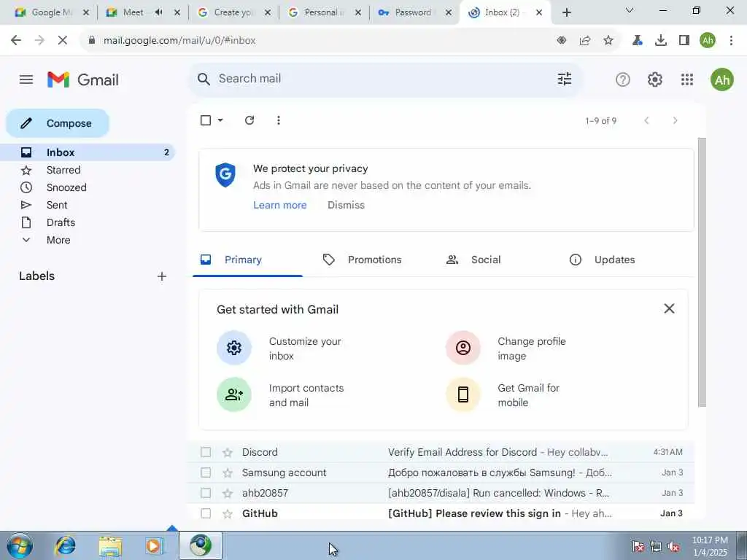The height and width of the screenshot is (560, 747).
Task: Select the Samsung account email checkbox
Action: pos(206,472)
